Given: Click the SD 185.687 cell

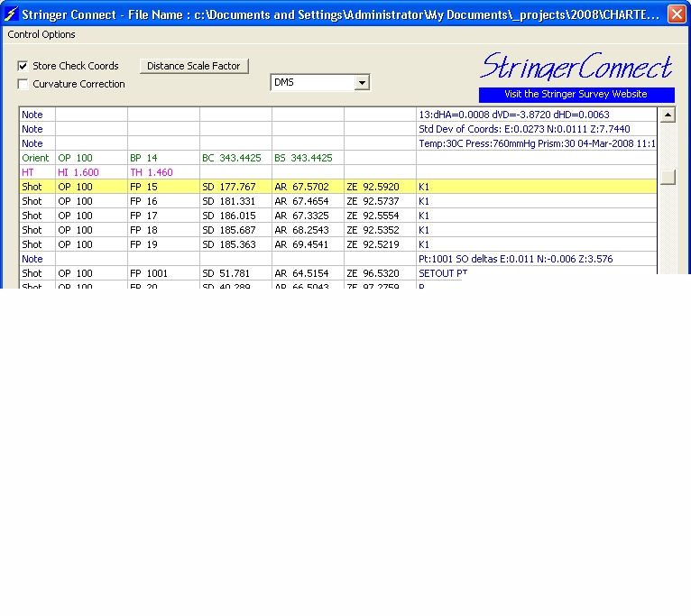Looking at the screenshot, I should point(235,231).
